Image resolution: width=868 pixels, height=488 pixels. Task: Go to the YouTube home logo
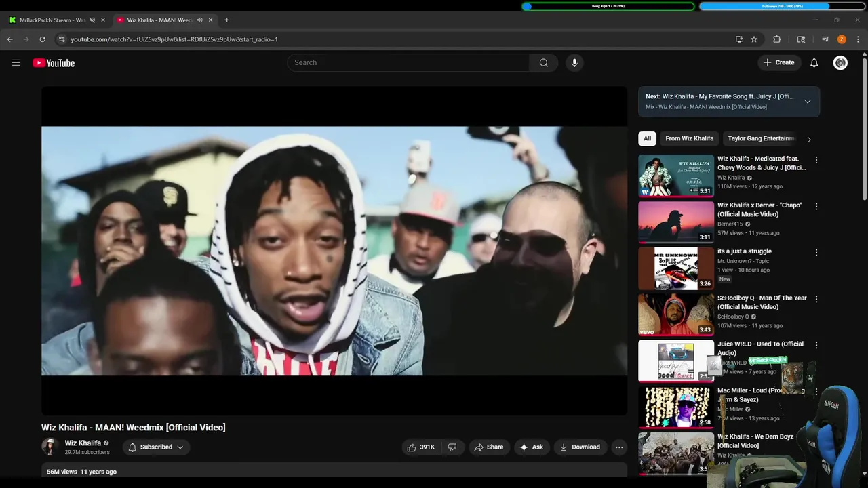[54, 63]
